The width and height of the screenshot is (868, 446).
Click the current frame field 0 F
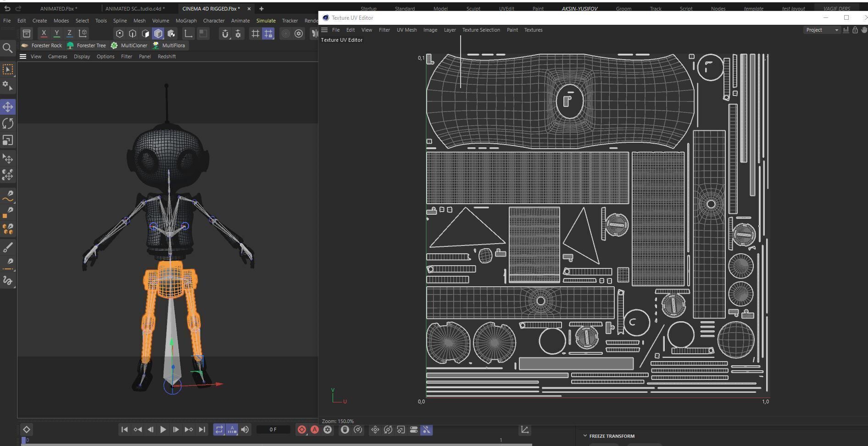[x=273, y=429]
